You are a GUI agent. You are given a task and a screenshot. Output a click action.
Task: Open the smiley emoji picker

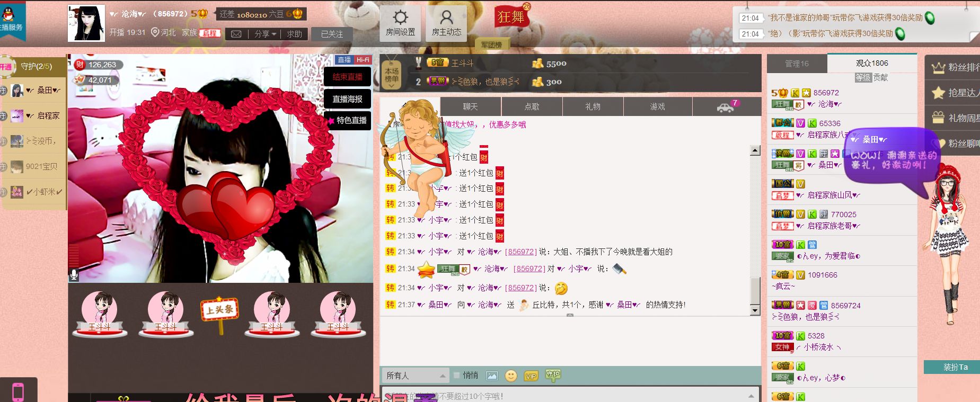click(x=510, y=376)
